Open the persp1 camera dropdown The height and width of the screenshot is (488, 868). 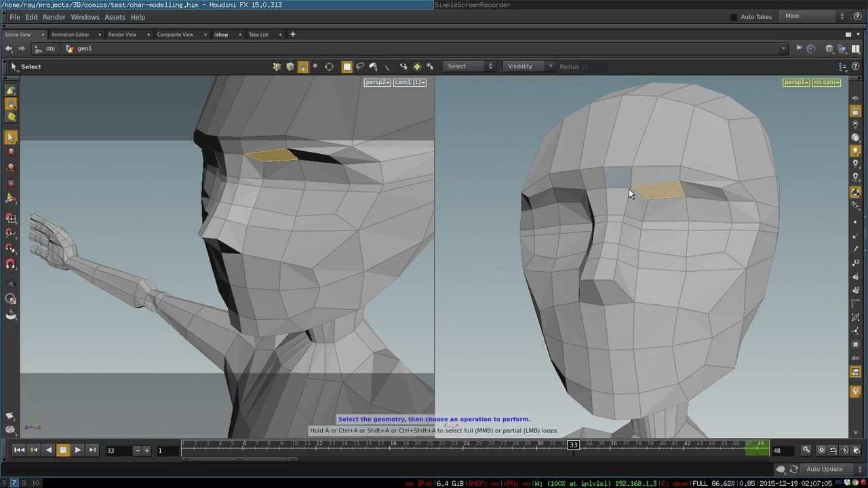[796, 82]
